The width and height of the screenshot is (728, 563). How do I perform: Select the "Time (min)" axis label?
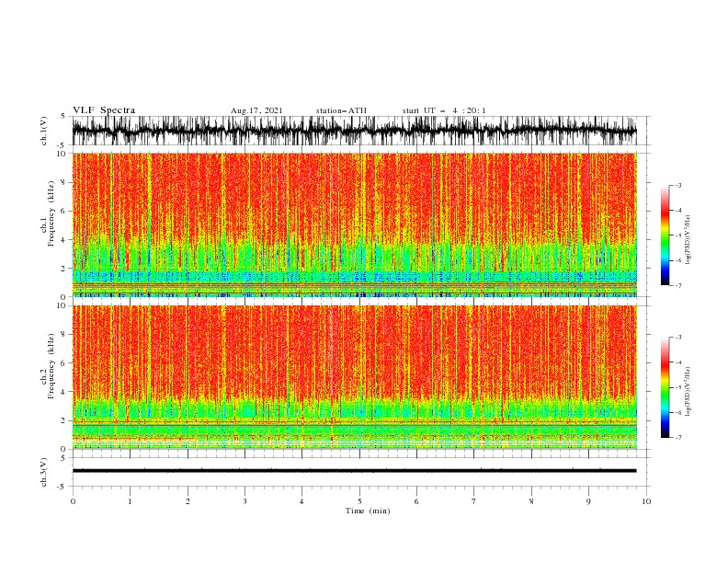pos(368,511)
